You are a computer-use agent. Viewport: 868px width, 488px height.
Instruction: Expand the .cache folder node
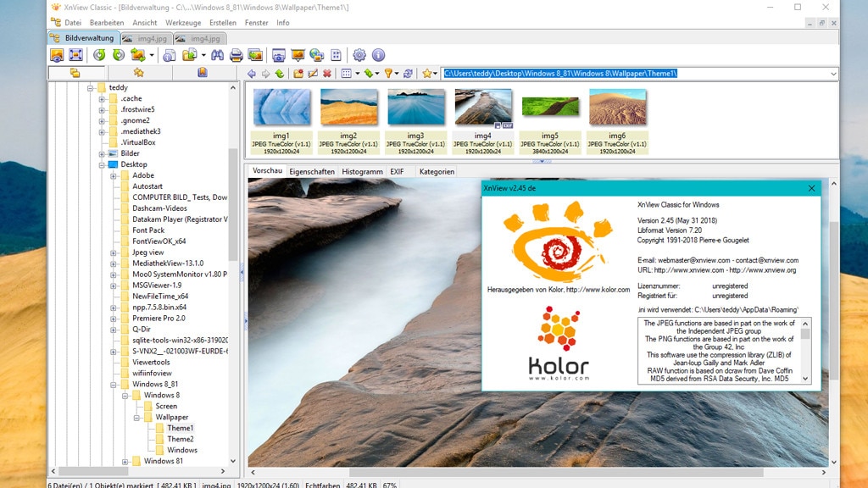point(102,98)
